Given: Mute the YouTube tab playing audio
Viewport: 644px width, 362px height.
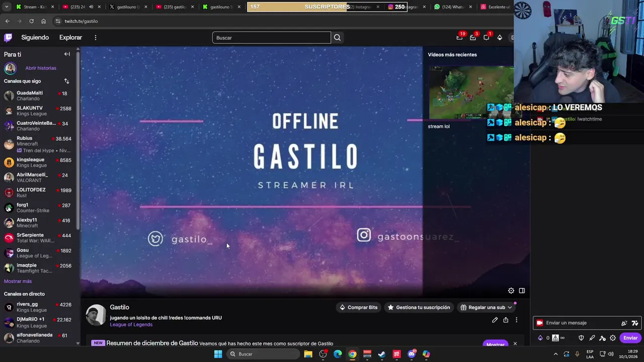Looking at the screenshot, I should click(x=91, y=7).
